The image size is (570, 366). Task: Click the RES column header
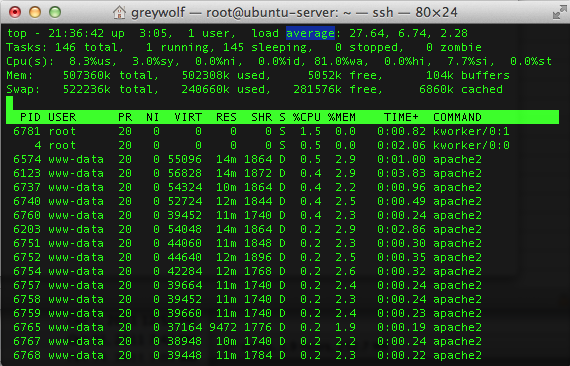pos(226,117)
